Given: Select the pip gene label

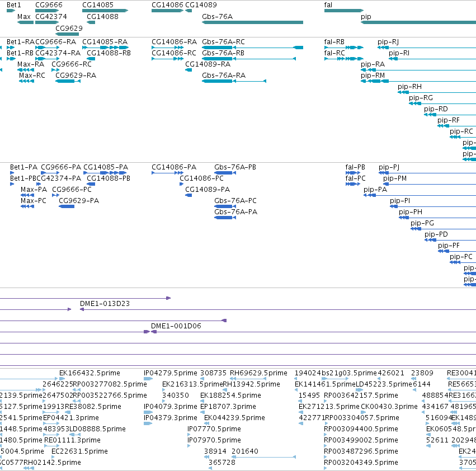Looking at the screenshot, I should coord(366,17).
